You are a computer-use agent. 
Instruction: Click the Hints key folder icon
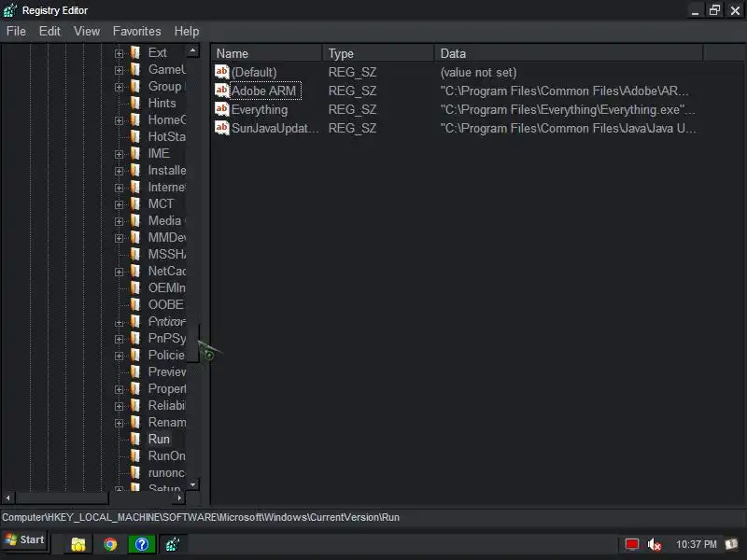click(135, 103)
